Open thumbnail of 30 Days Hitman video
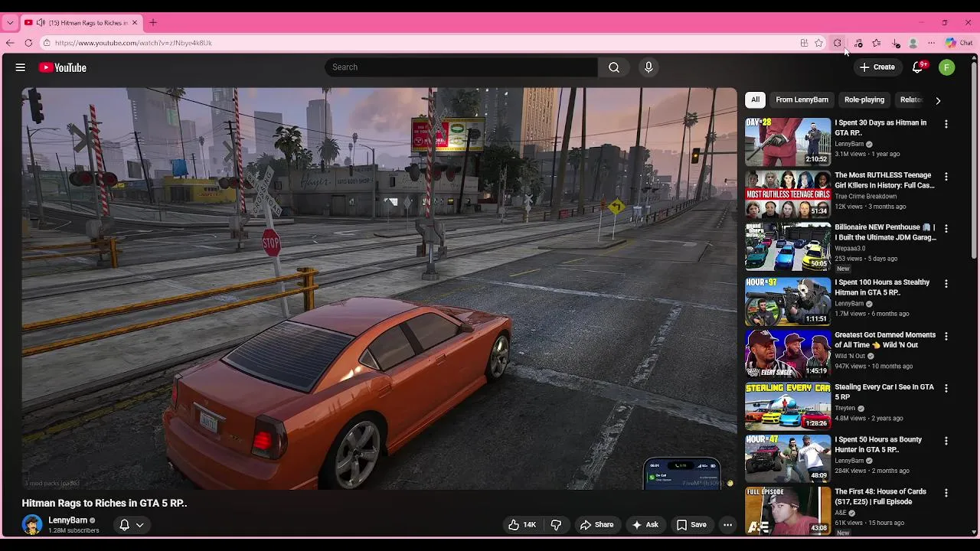 coord(788,142)
